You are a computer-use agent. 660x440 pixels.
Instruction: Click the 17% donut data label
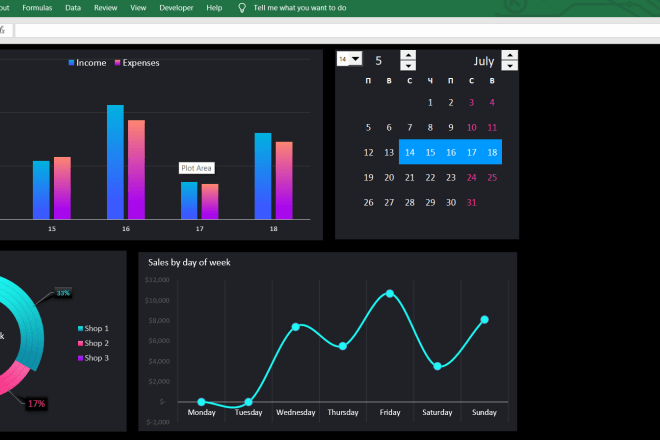point(36,404)
